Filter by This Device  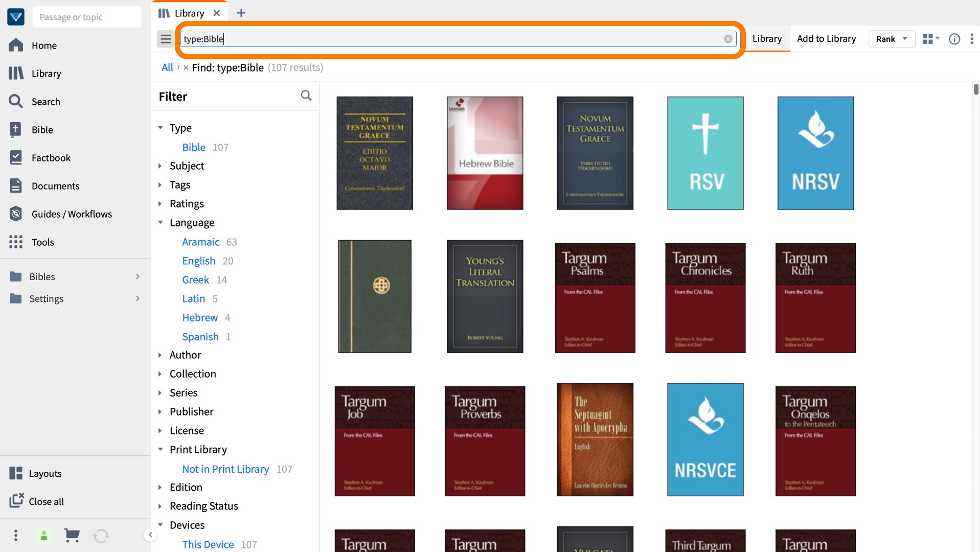pyautogui.click(x=208, y=544)
